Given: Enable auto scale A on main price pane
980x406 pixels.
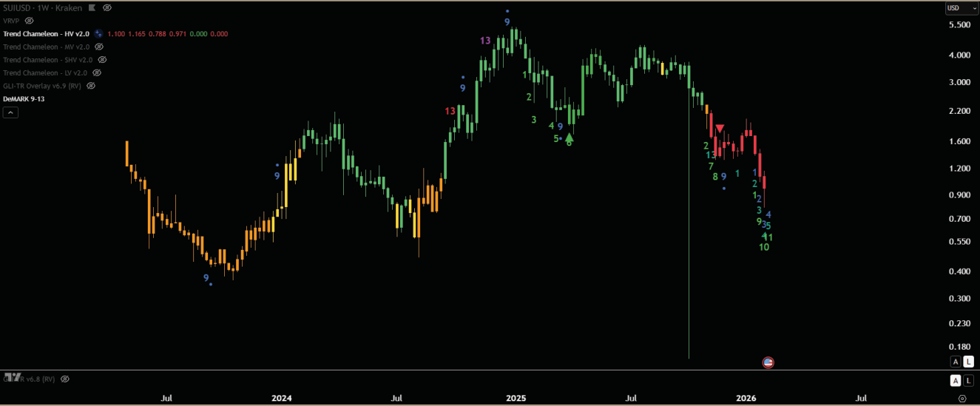Looking at the screenshot, I should pyautogui.click(x=956, y=361).
